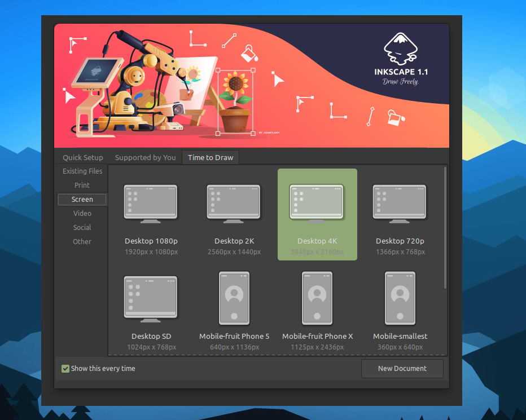
Task: Browse the Social templates category
Action: coord(82,228)
